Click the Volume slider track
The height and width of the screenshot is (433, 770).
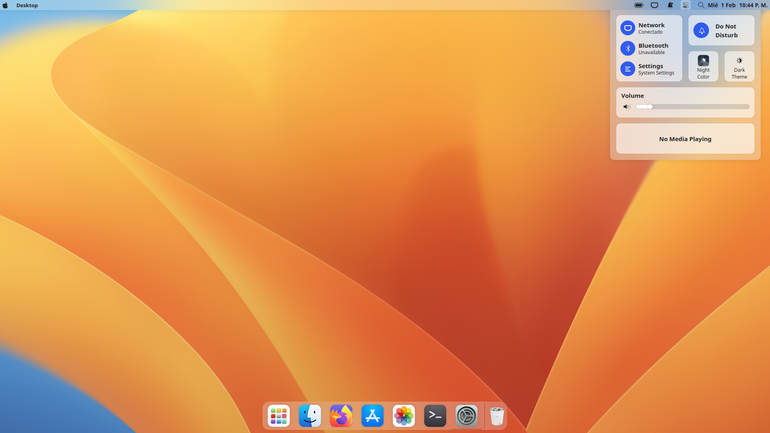tap(692, 107)
